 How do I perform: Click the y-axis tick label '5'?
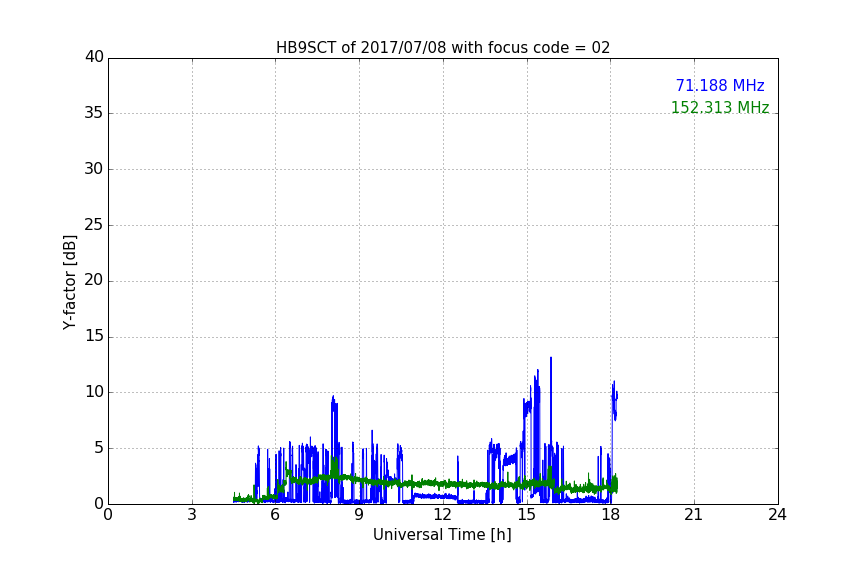click(x=99, y=448)
